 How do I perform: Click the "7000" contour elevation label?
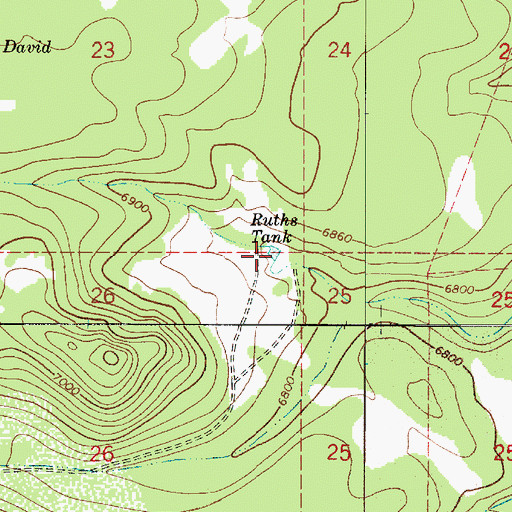pos(66,384)
